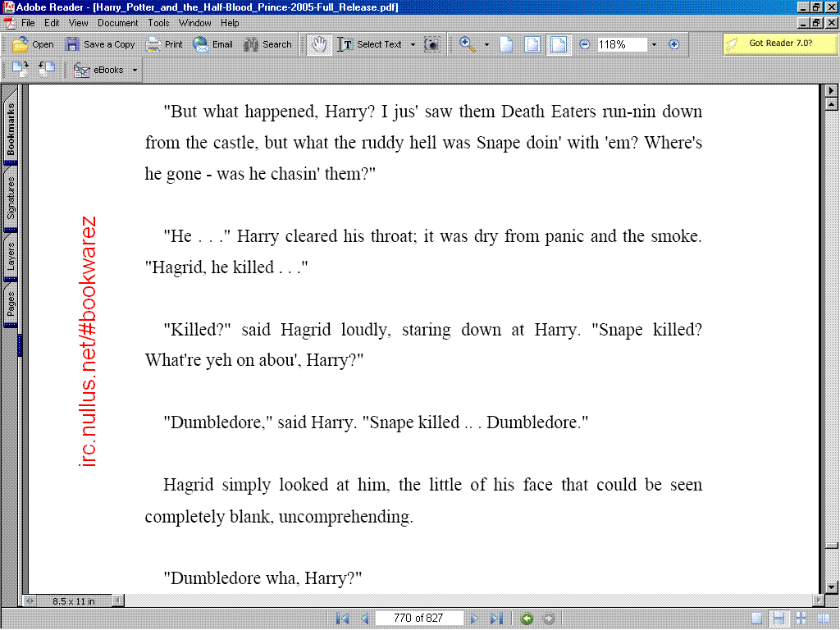Click the Adobe Reader title bar icon
Screen dimensions: 840x630
8,7
